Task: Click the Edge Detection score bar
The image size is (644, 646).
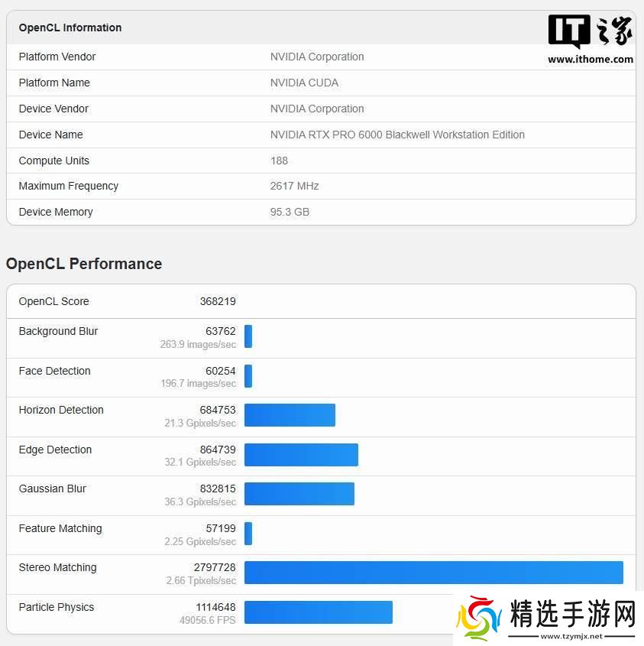Action: 301,455
